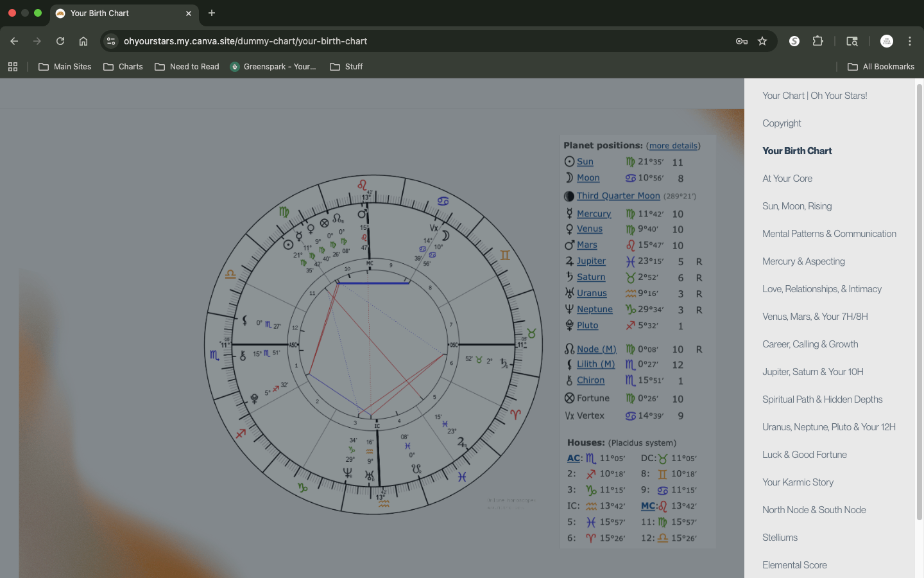Viewport: 924px width, 578px height.
Task: Click the site information icon in address bar
Action: pyautogui.click(x=111, y=41)
